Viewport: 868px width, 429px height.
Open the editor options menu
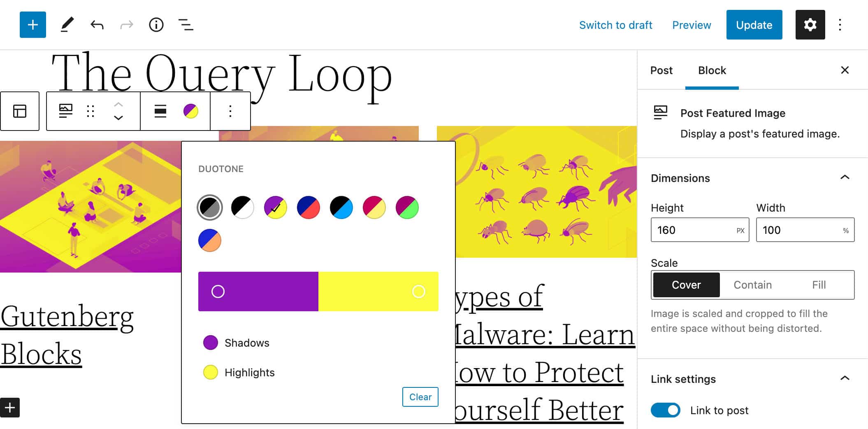click(x=839, y=25)
